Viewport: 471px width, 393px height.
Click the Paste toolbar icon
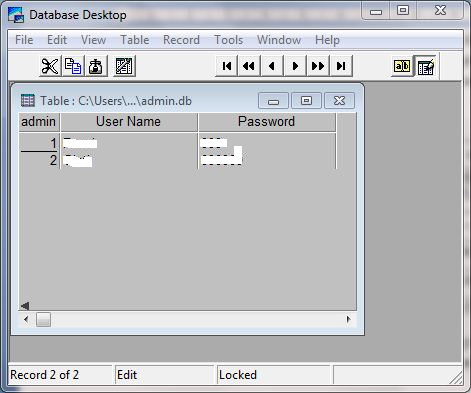tap(96, 66)
